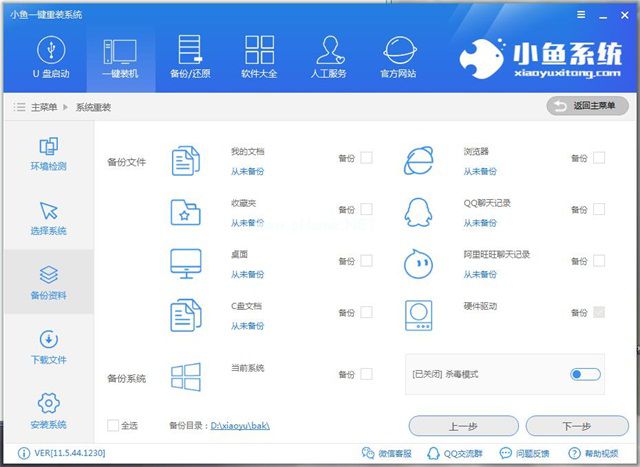Click the 阿里旺旺聊天记录 icon
Image resolution: width=640 pixels, height=467 pixels.
(418, 264)
